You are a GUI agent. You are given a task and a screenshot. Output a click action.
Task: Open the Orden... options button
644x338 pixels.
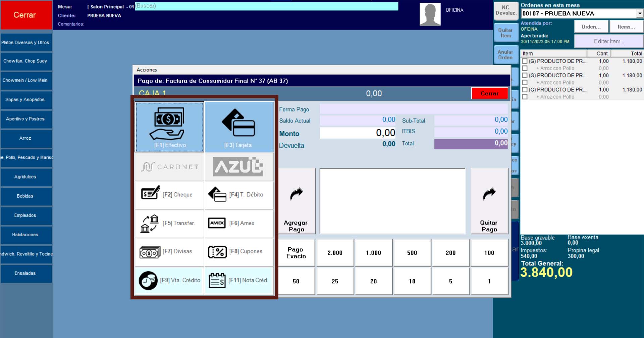coord(591,27)
